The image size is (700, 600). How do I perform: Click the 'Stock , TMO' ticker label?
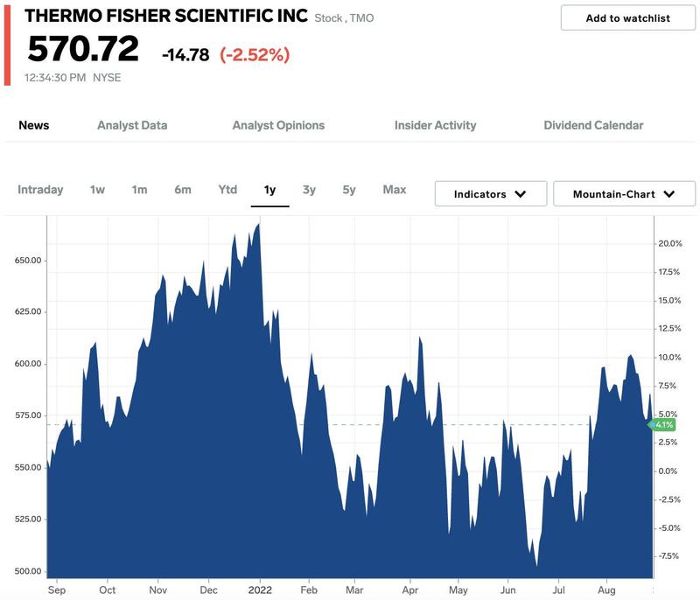(344, 18)
